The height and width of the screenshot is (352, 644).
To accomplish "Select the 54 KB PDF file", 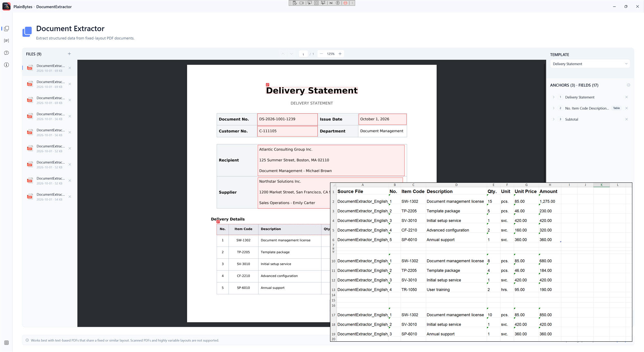I will coord(50,197).
